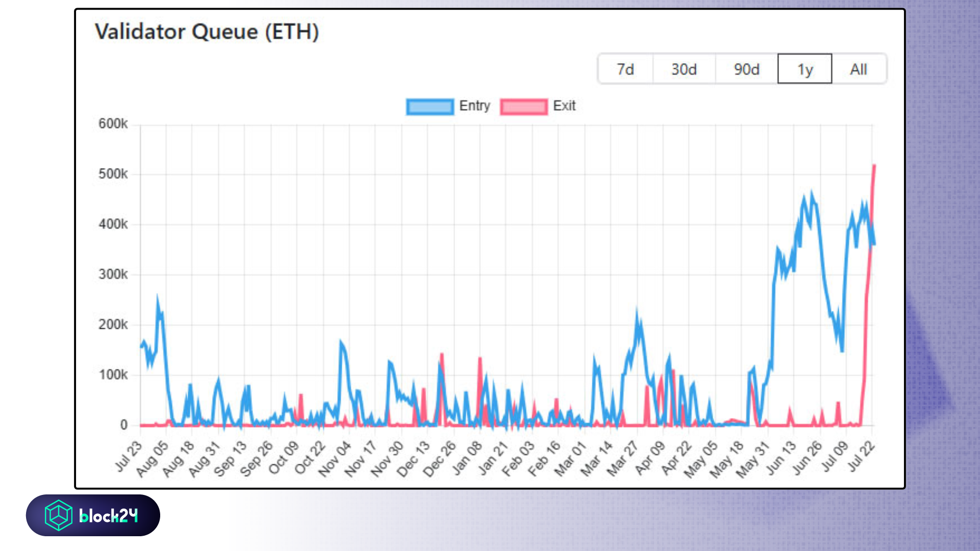Click the 100k axis label

pos(113,375)
